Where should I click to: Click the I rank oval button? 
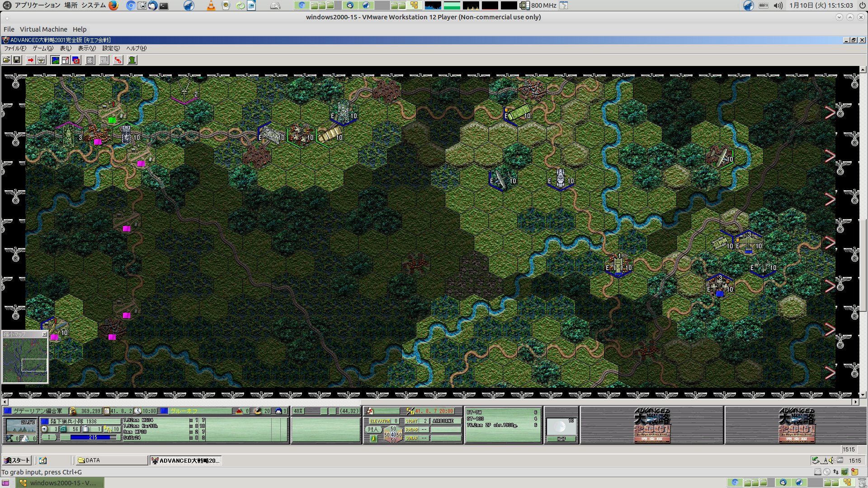coord(49,437)
